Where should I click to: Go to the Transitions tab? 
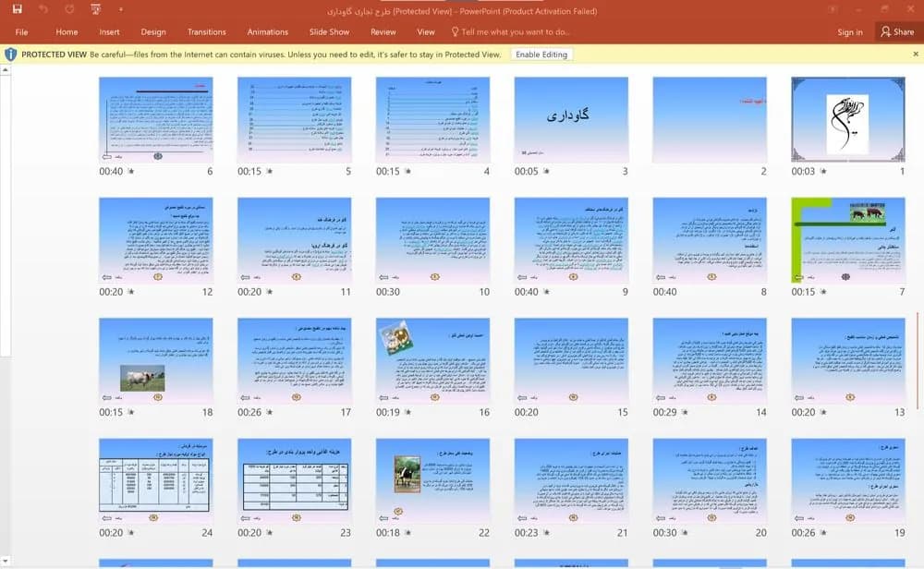[x=206, y=31]
